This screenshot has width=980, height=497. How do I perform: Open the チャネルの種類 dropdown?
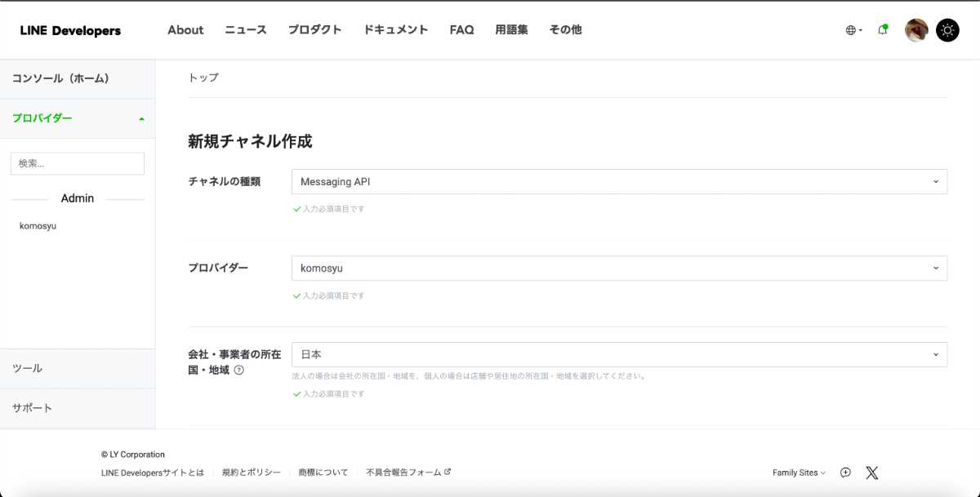coord(619,181)
